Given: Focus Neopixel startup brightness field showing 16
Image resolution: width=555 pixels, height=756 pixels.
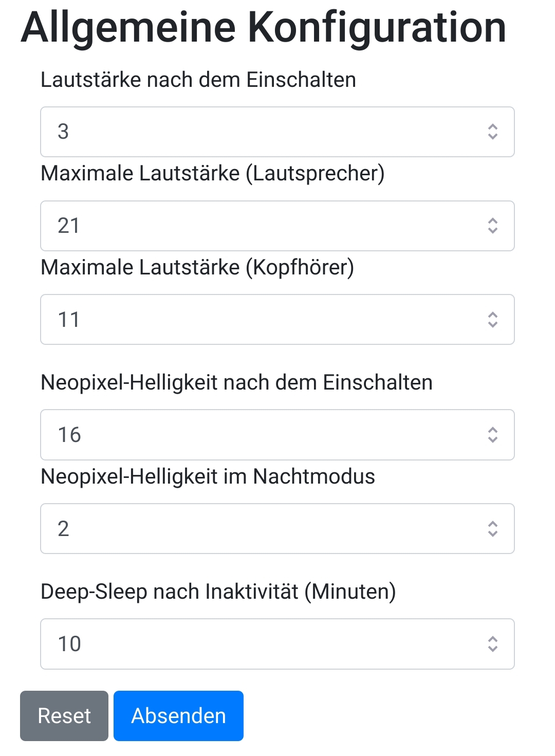Looking at the screenshot, I should [277, 435].
